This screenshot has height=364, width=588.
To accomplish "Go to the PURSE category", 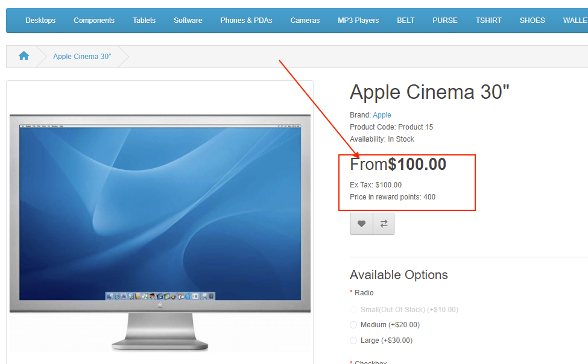I will [445, 20].
